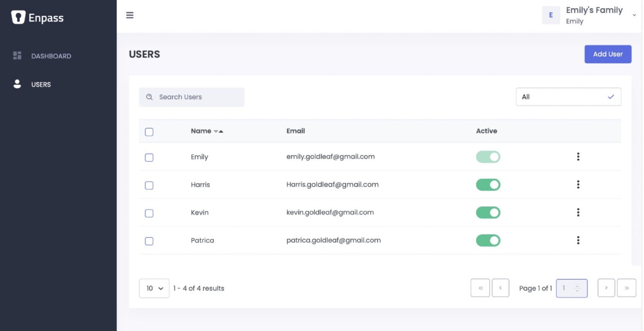Open the three-dot menu for Harris
The image size is (644, 331).
578,185
